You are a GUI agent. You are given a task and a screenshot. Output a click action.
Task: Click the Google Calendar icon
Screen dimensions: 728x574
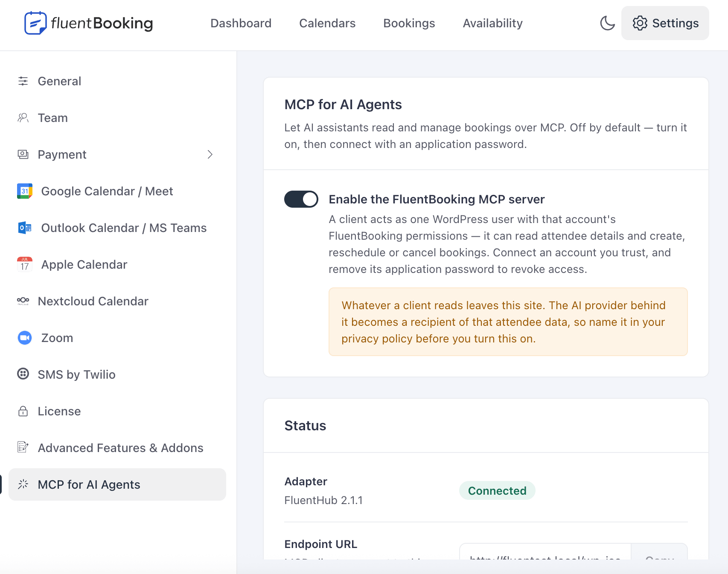point(25,191)
